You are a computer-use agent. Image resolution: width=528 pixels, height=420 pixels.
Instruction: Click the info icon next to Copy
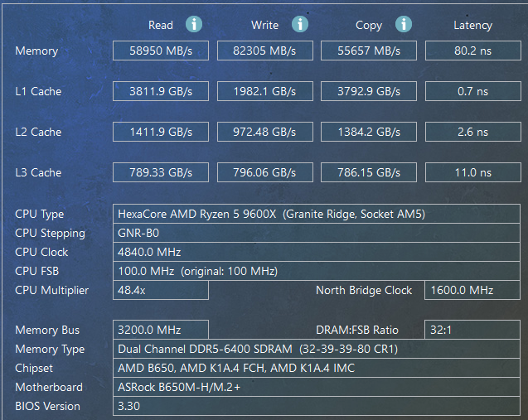click(404, 24)
